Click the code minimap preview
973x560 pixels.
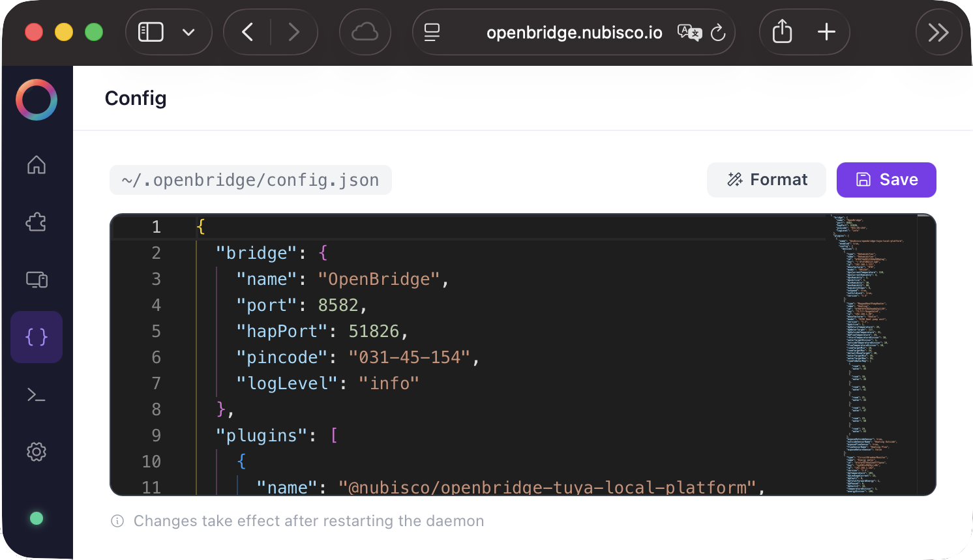[x=873, y=355]
